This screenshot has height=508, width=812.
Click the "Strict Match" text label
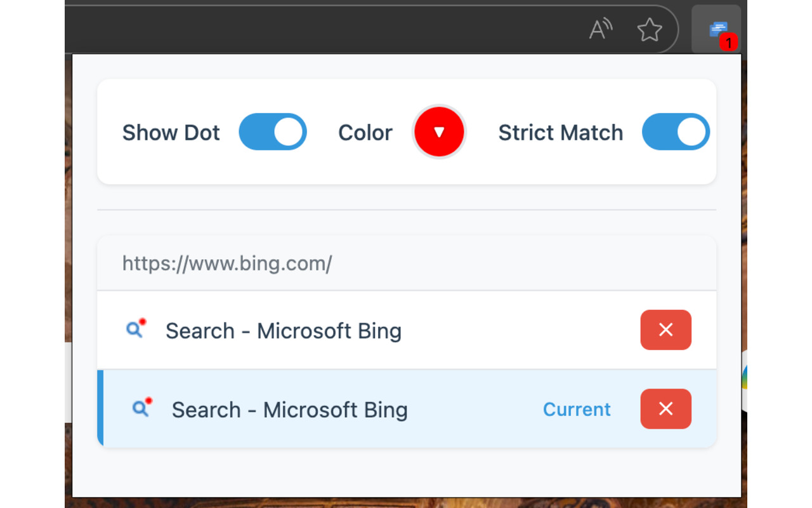(560, 133)
